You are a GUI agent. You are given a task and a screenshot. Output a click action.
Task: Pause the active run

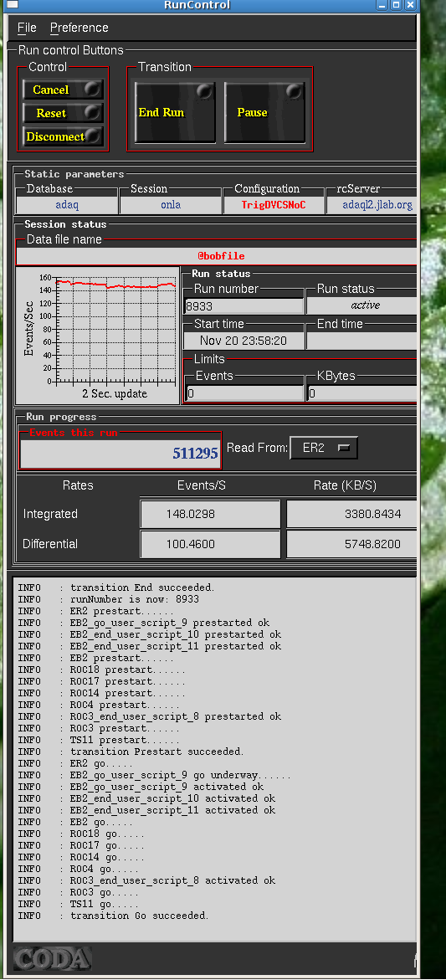click(x=265, y=112)
